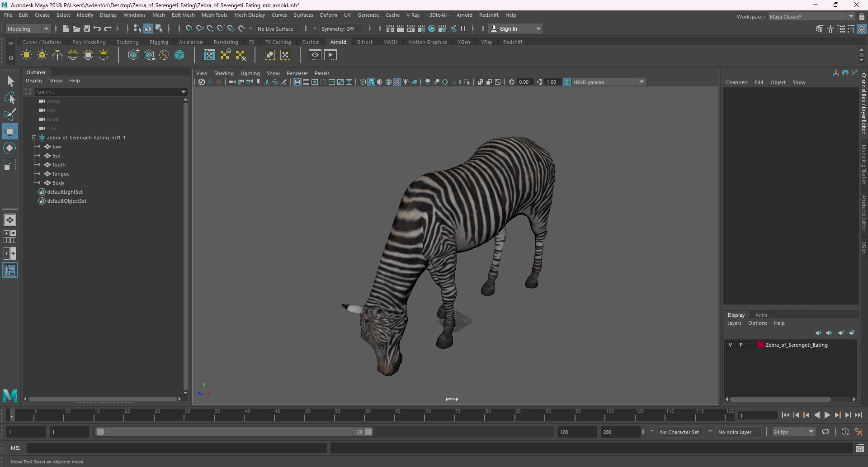
Task: Create a new scene icon
Action: coord(66,29)
